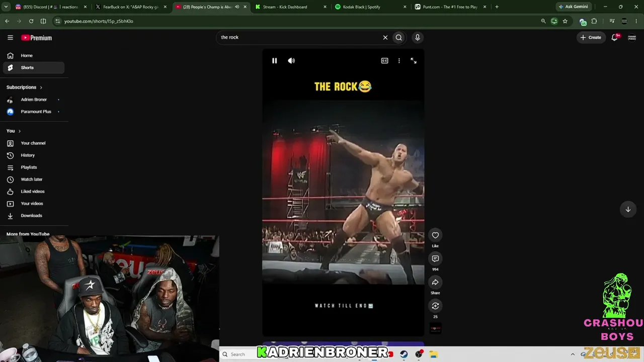Open the Short's three-dot more menu
The height and width of the screenshot is (362, 644).
click(x=399, y=61)
